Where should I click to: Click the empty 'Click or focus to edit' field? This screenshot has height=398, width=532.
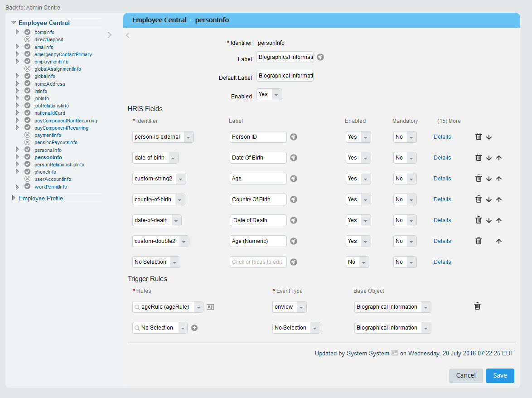pyautogui.click(x=258, y=262)
